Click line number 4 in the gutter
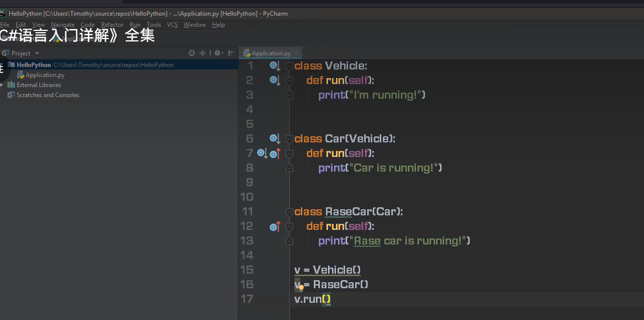 click(x=250, y=110)
